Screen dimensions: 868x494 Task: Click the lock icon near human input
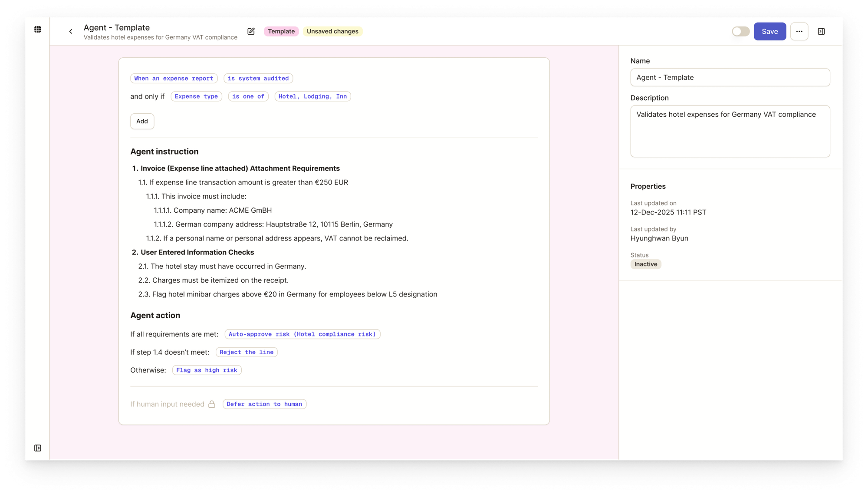[212, 404]
